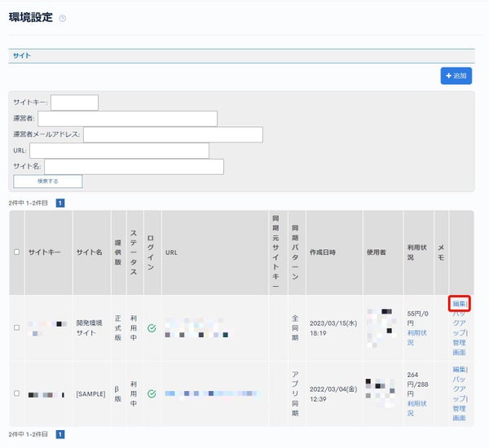489x448 pixels.
Task: Open 利用状況 link in [SAMPLE] row
Action: point(416,408)
